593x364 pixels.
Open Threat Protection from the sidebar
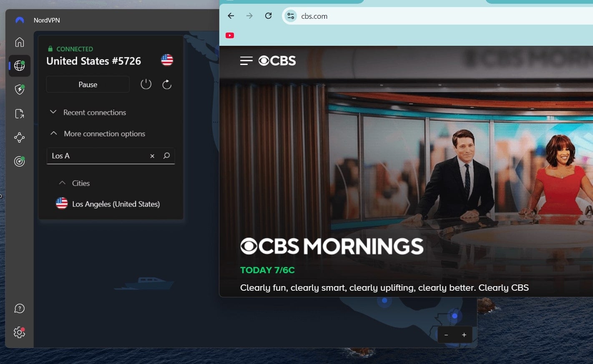pyautogui.click(x=19, y=90)
